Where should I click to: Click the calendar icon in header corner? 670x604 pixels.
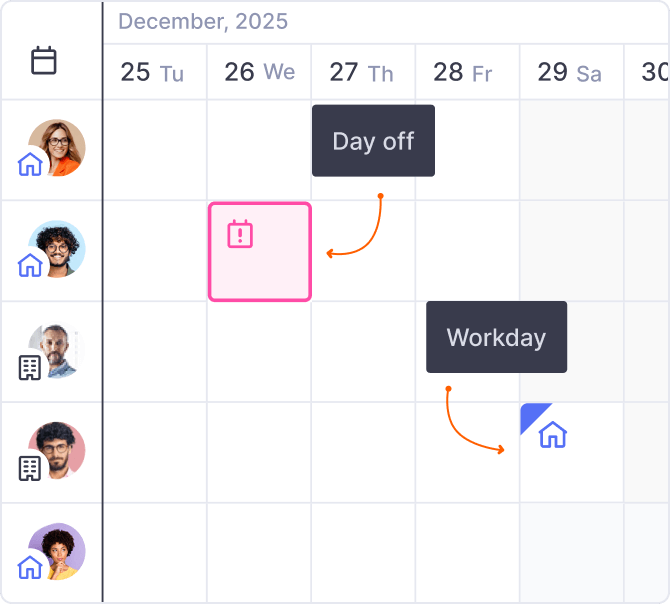click(44, 61)
